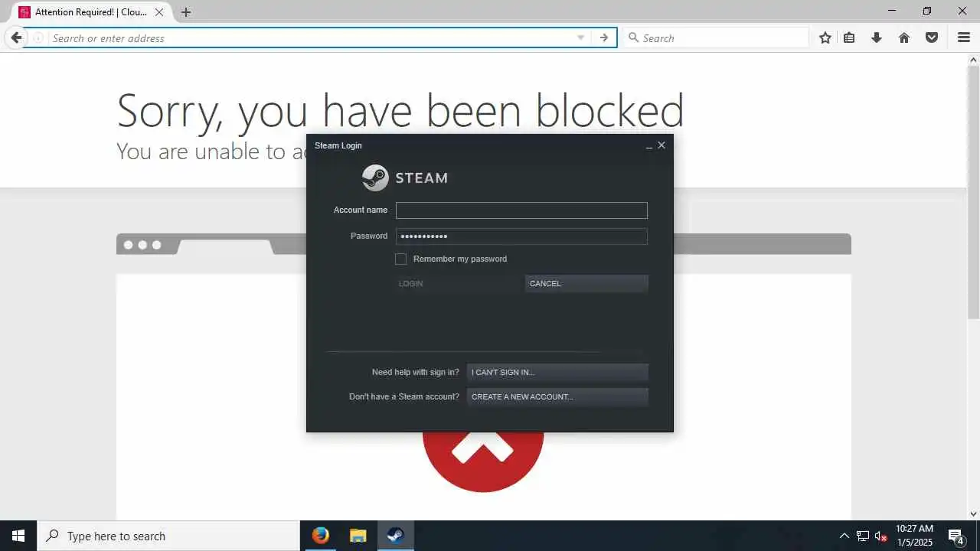
Task: Click the page vertical scrollbar thumb
Action: [x=973, y=191]
